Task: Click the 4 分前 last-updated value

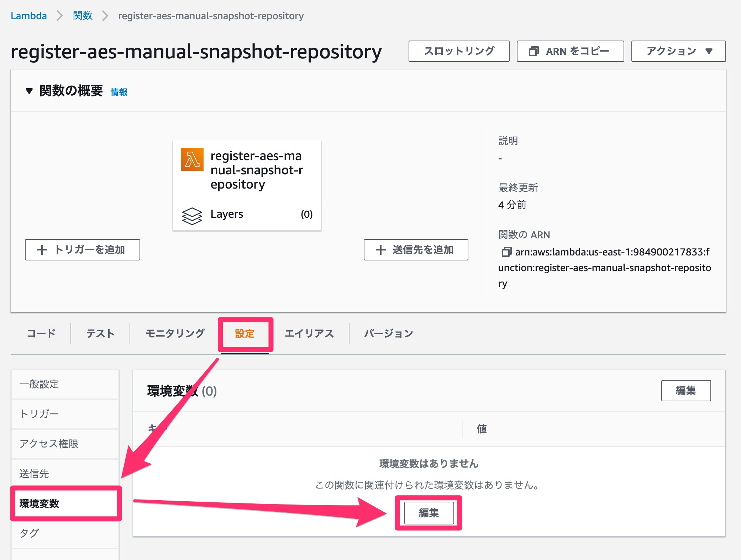Action: tap(512, 205)
